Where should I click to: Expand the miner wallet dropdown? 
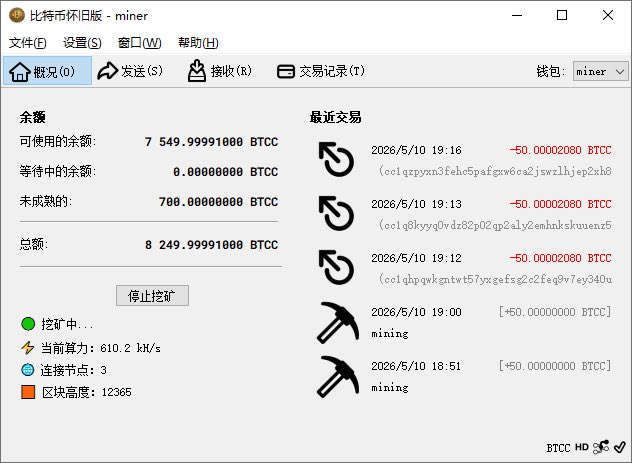[600, 71]
